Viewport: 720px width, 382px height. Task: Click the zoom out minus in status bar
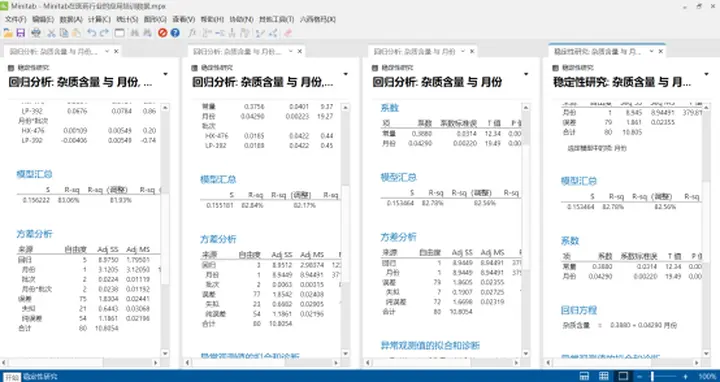click(639, 376)
